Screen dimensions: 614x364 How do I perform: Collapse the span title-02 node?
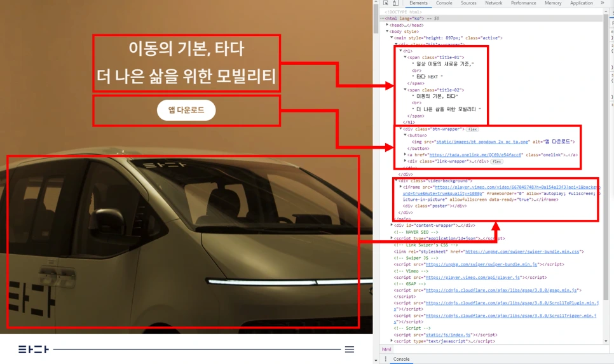tap(406, 90)
